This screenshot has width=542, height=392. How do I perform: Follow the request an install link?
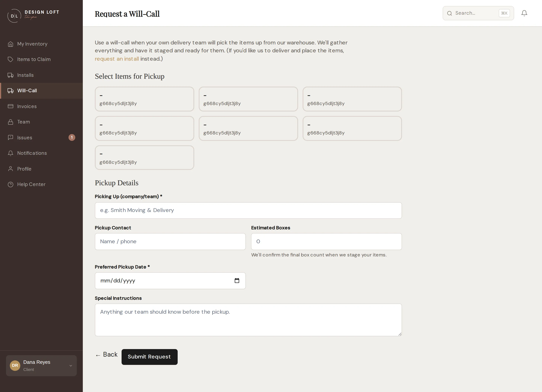point(117,59)
